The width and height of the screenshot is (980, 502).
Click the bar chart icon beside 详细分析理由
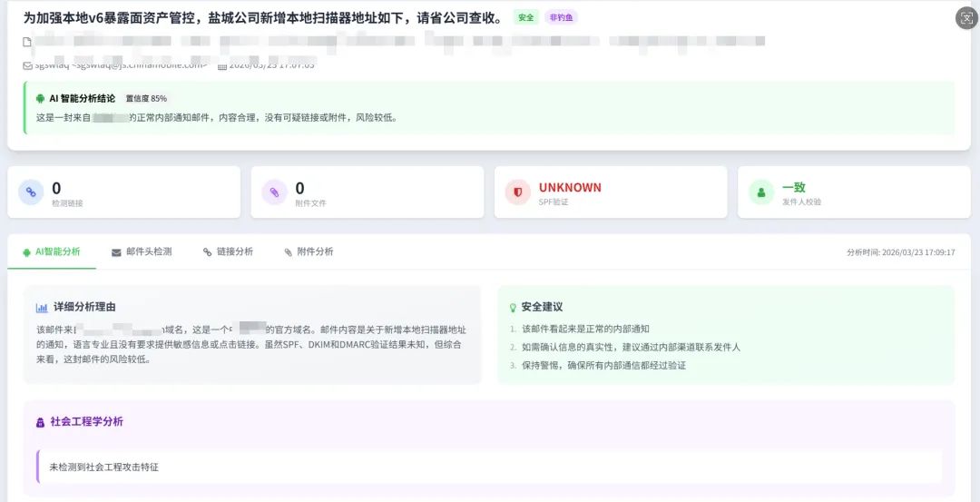point(42,307)
